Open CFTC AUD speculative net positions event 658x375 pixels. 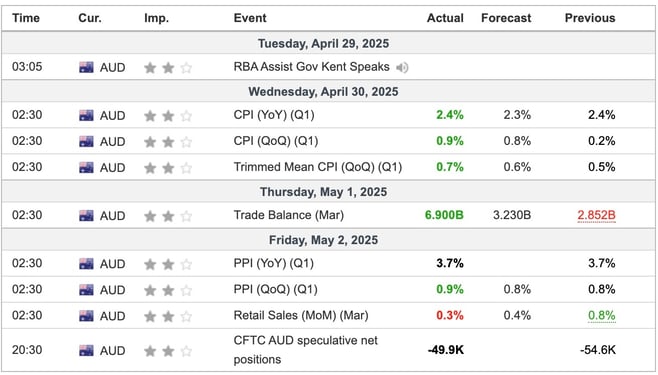(306, 350)
